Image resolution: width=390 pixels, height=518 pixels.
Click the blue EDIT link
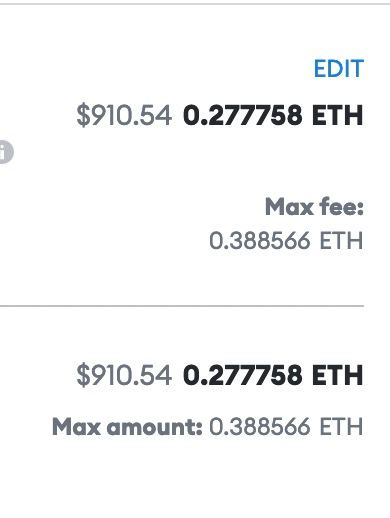(x=339, y=69)
